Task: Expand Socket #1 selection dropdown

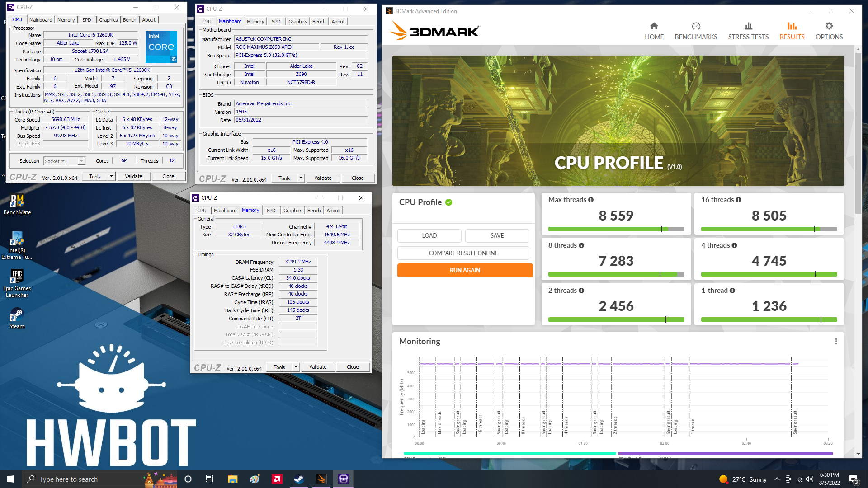Action: (81, 161)
